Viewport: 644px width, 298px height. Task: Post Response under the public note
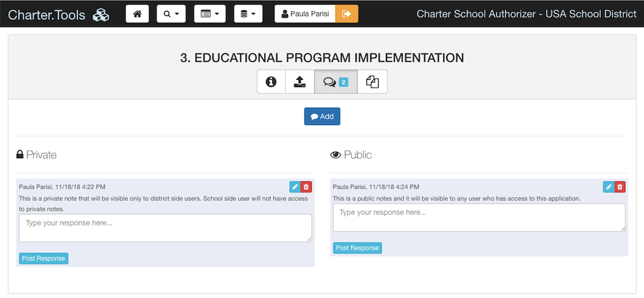tap(357, 248)
